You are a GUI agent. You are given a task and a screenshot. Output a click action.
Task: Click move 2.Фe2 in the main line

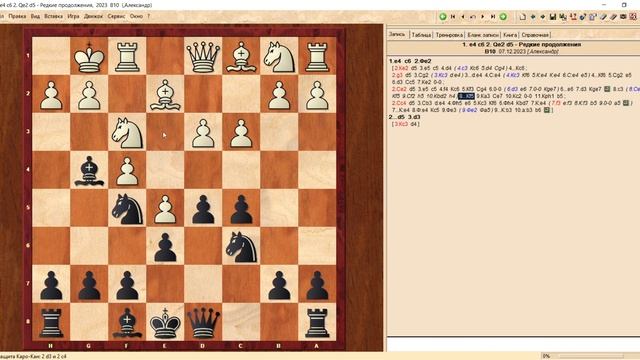(423, 61)
